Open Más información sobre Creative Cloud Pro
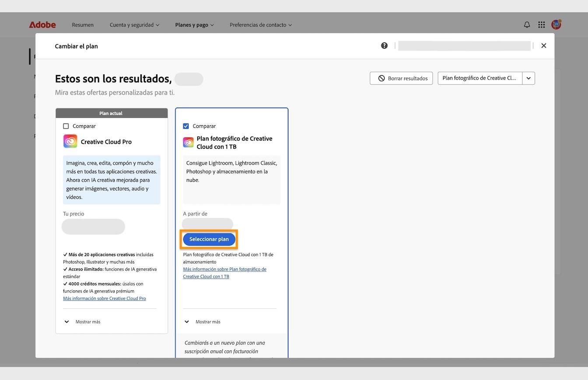The width and height of the screenshot is (588, 380). point(105,299)
